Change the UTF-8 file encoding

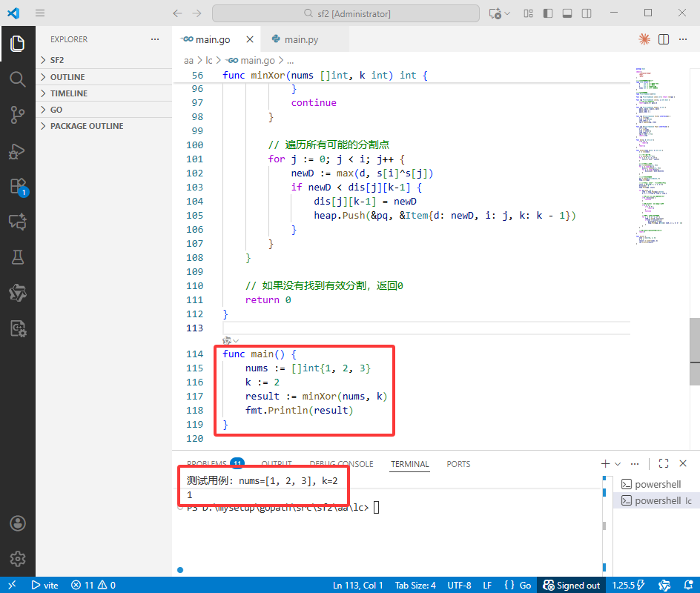coord(460,585)
